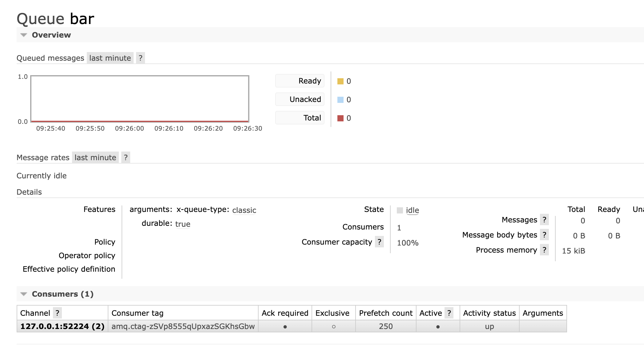Click the idle state indicator icon
The height and width of the screenshot is (345, 644).
click(399, 209)
